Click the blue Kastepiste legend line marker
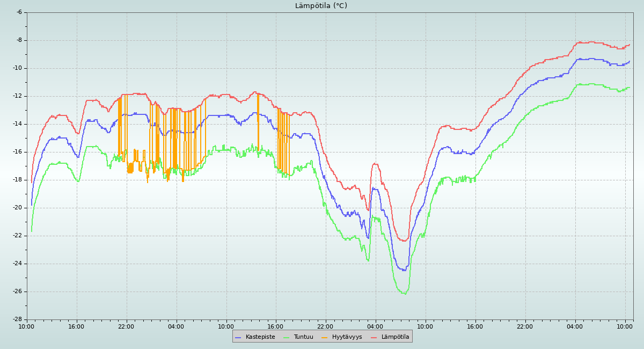 (x=238, y=337)
